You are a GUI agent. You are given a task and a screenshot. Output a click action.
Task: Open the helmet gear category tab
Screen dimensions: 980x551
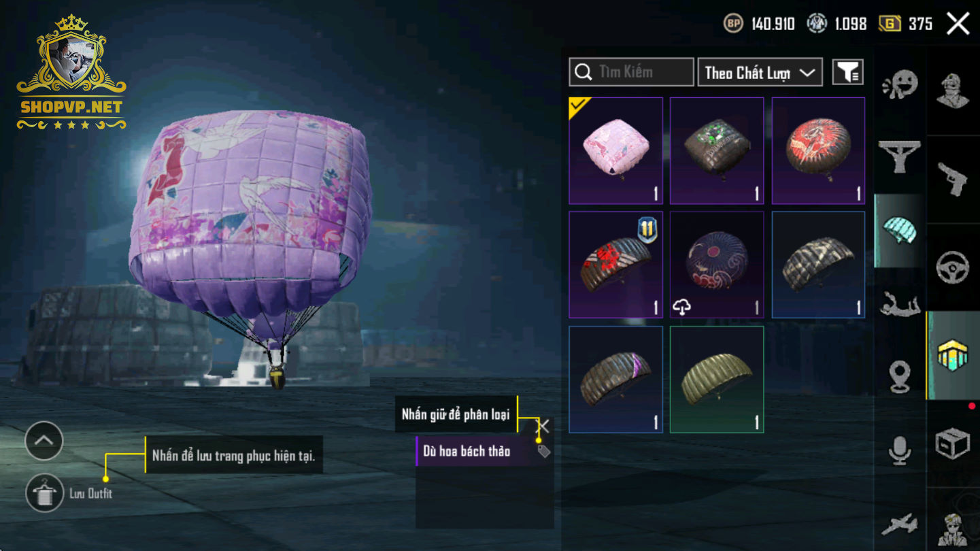click(x=953, y=356)
